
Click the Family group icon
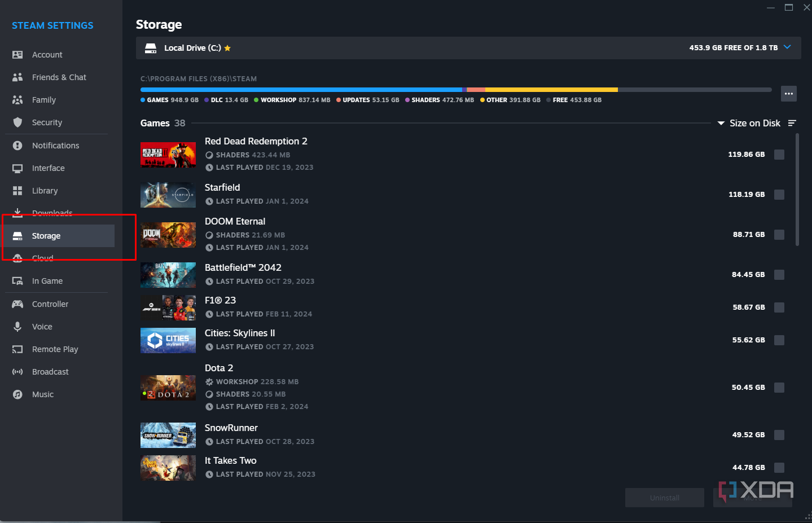17,100
